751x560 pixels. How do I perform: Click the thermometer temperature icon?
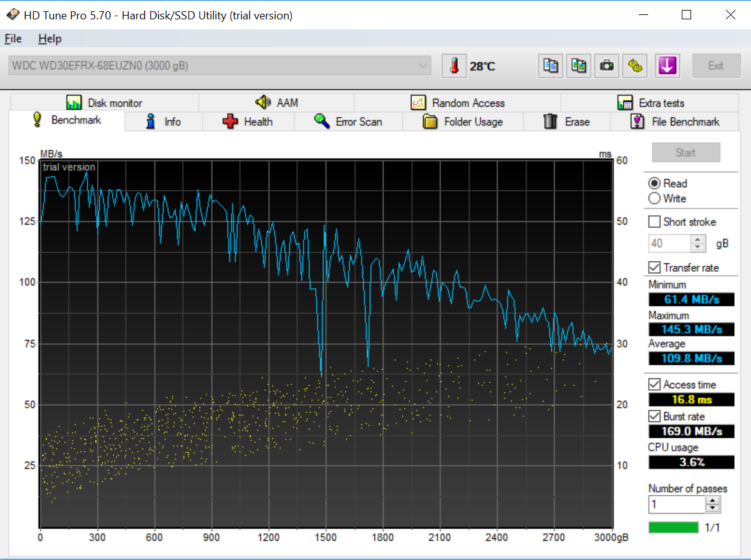(454, 65)
